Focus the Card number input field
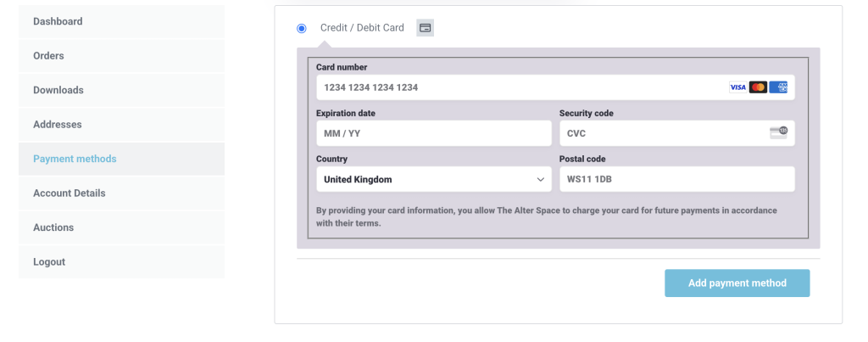 (x=555, y=87)
